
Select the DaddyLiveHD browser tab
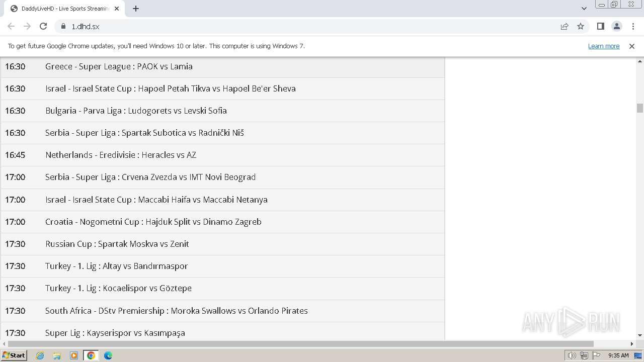63,9
